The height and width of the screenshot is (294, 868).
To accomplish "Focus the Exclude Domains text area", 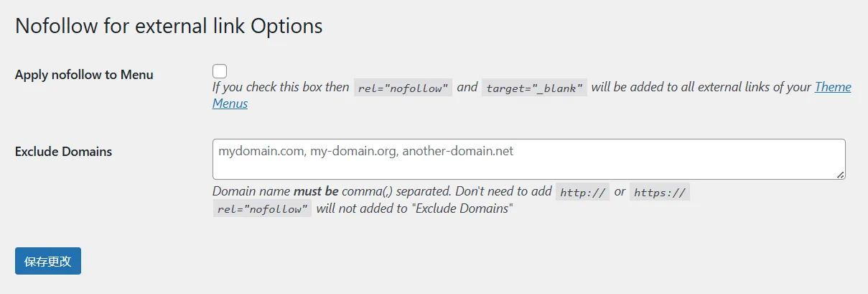I will (528, 159).
